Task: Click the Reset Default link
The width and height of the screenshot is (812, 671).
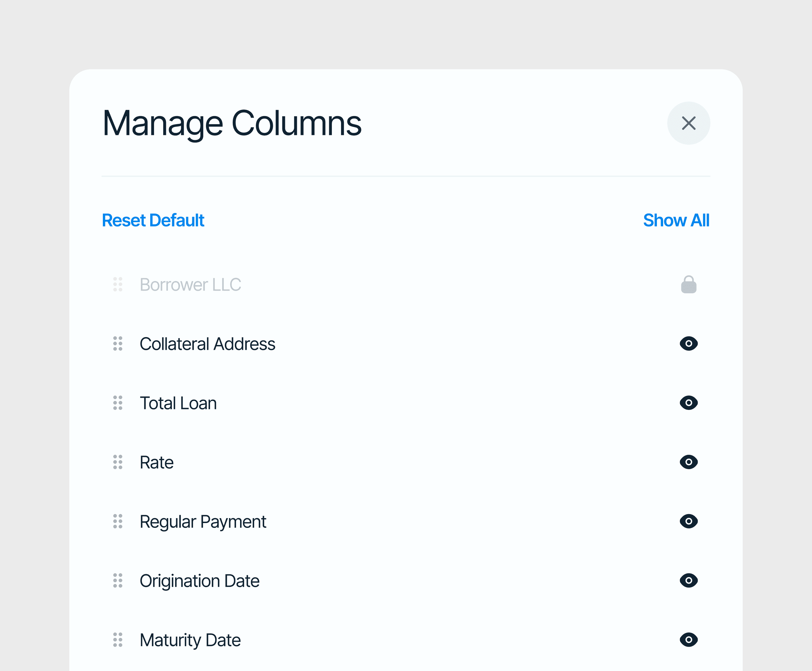Action: [x=153, y=220]
